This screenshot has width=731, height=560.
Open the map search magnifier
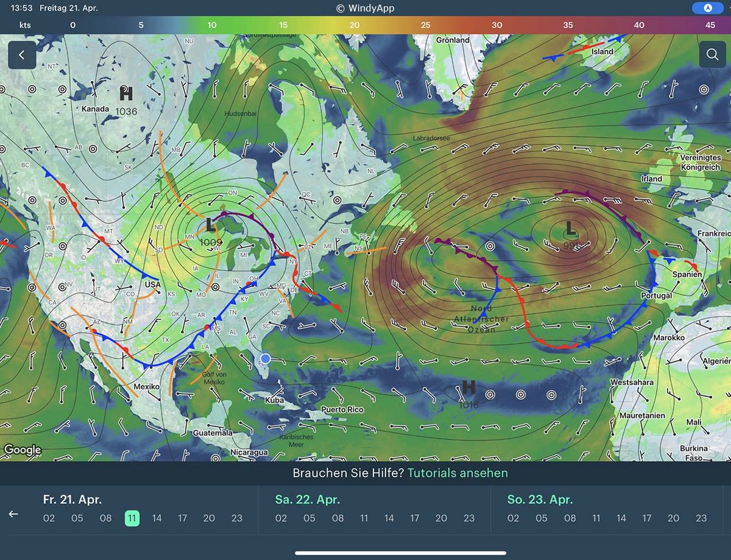coord(713,55)
